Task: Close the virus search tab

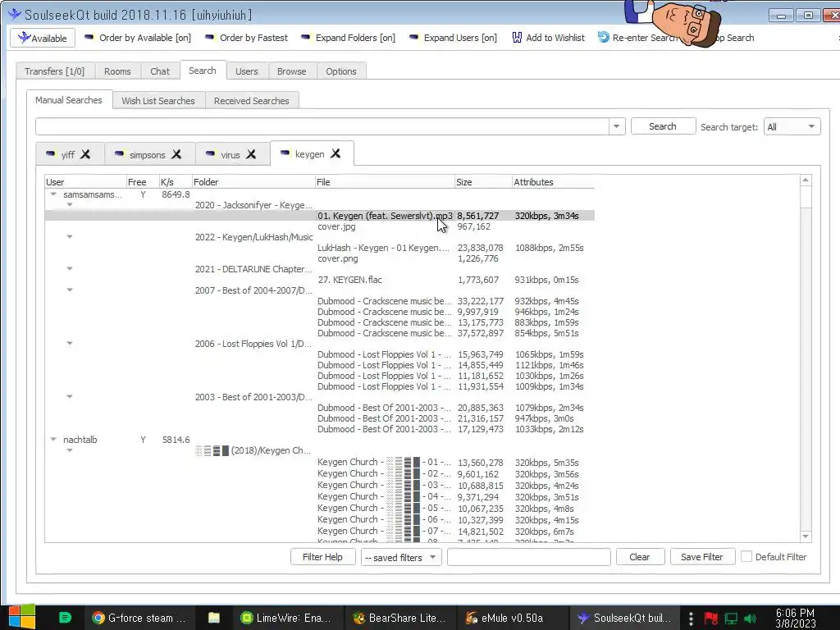Action: 251,154
